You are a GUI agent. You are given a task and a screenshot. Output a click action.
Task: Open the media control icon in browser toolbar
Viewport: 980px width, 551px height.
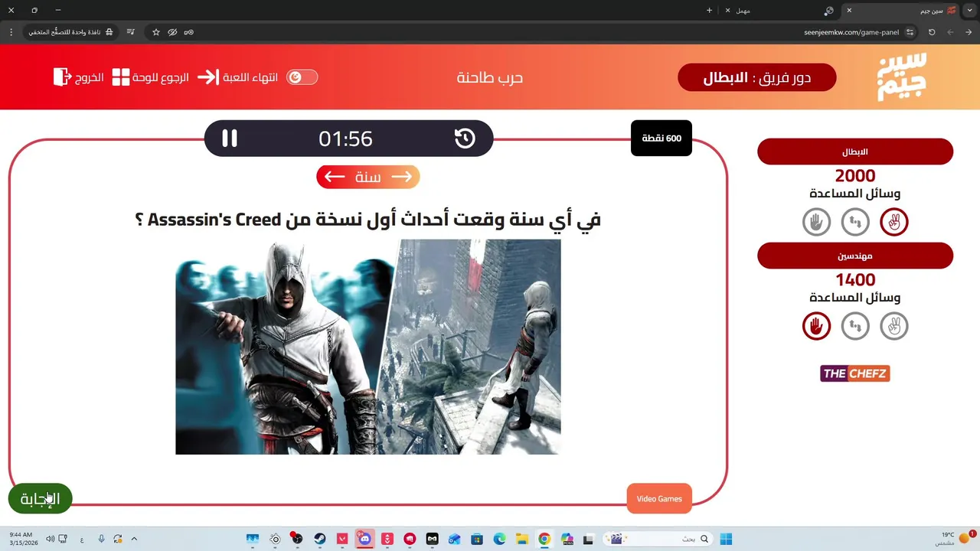(x=131, y=32)
